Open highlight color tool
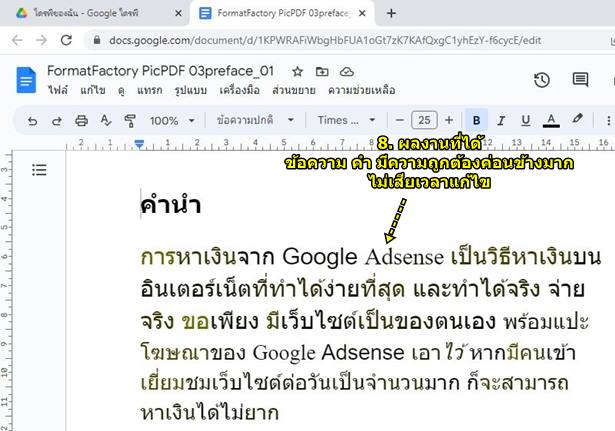 [577, 119]
